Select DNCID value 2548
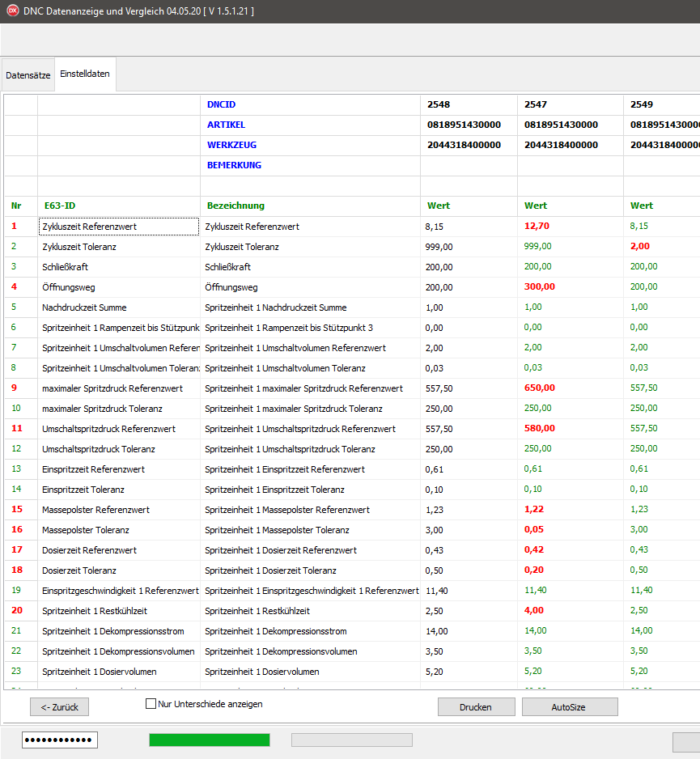This screenshot has width=700, height=759. tap(439, 104)
